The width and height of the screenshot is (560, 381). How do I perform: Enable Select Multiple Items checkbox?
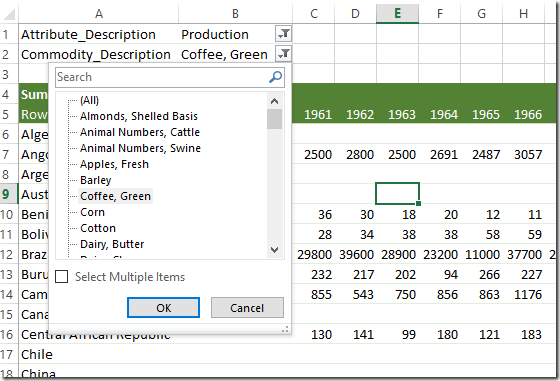62,277
